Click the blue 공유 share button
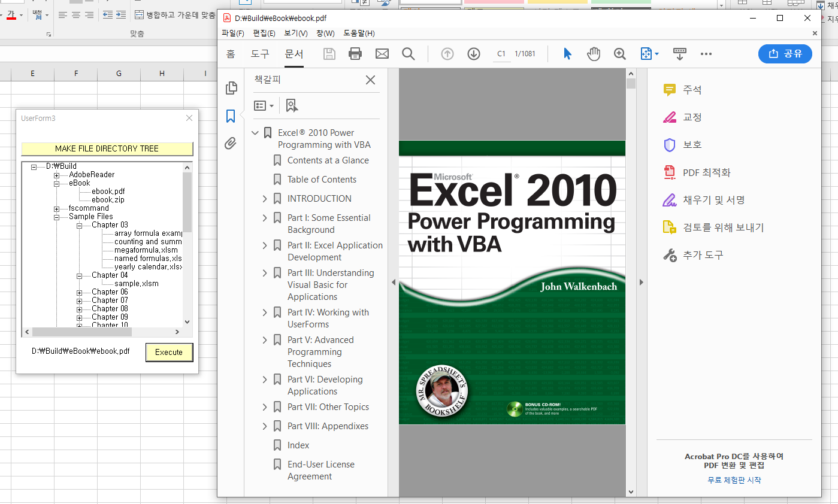The width and height of the screenshot is (838, 504). [x=785, y=54]
